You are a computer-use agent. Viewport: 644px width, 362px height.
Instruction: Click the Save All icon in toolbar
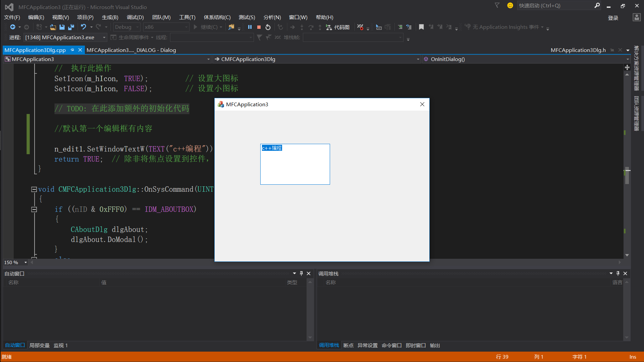[x=71, y=27]
